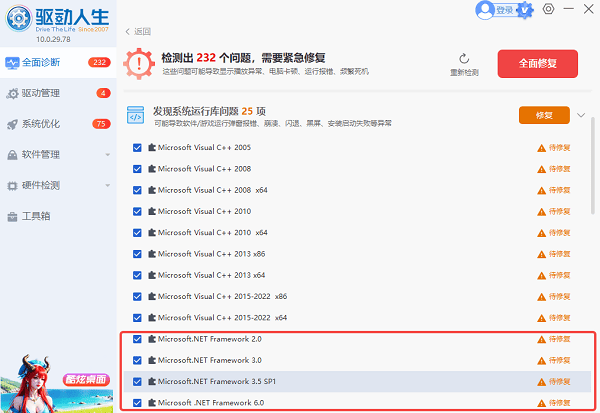Click the warning icon for Visual C++ 2005
The height and width of the screenshot is (413, 600).
[x=541, y=147]
